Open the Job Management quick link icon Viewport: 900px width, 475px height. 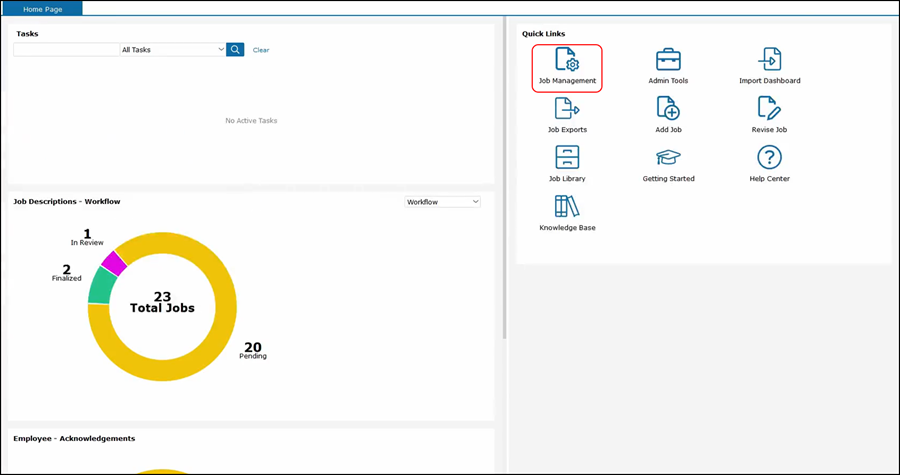pyautogui.click(x=567, y=60)
